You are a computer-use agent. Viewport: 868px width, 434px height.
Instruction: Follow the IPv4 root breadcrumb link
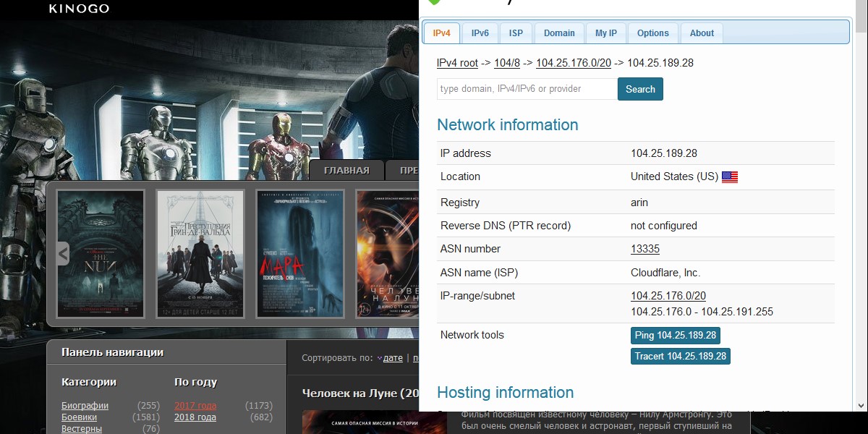(457, 63)
